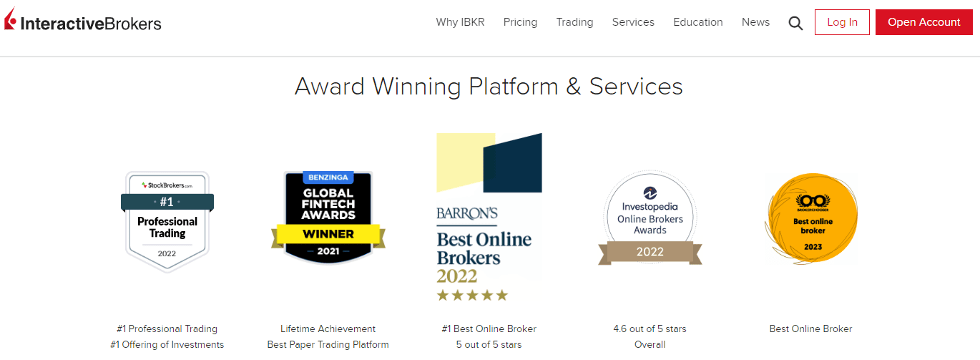This screenshot has width=980, height=360.
Task: Open the Why IBKR menu
Action: click(x=460, y=22)
